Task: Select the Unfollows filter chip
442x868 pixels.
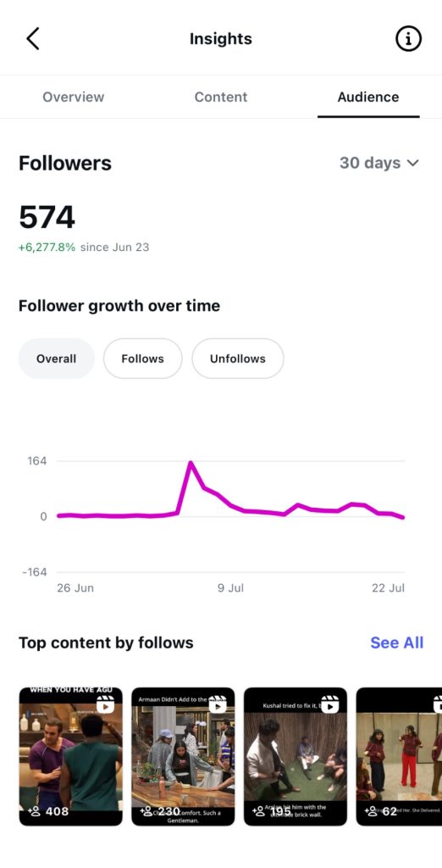Action: tap(238, 359)
